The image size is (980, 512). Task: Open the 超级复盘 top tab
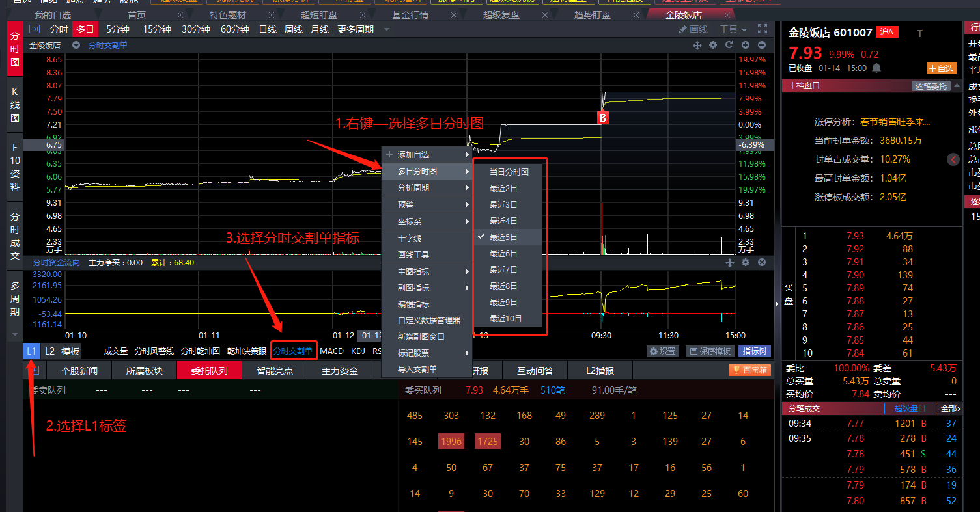click(x=501, y=14)
